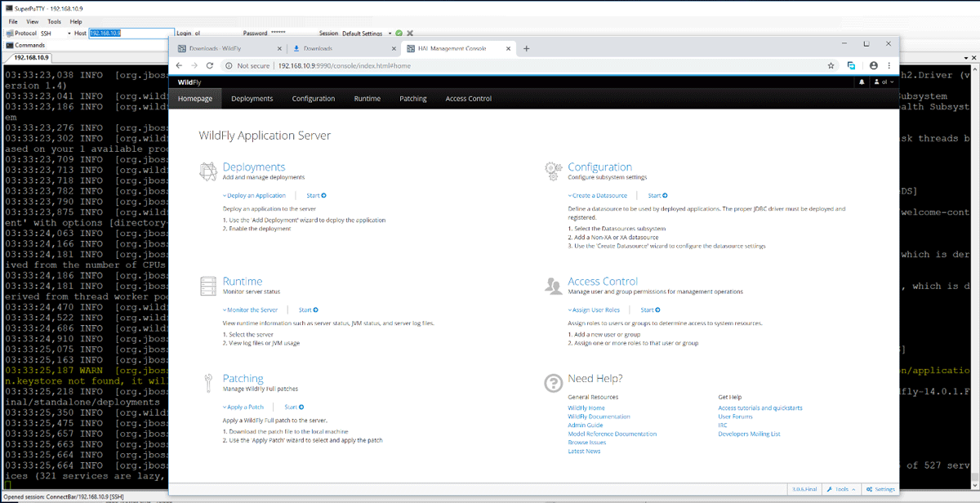This screenshot has width=980, height=503.
Task: Open the Admin Guide link
Action: [585, 425]
